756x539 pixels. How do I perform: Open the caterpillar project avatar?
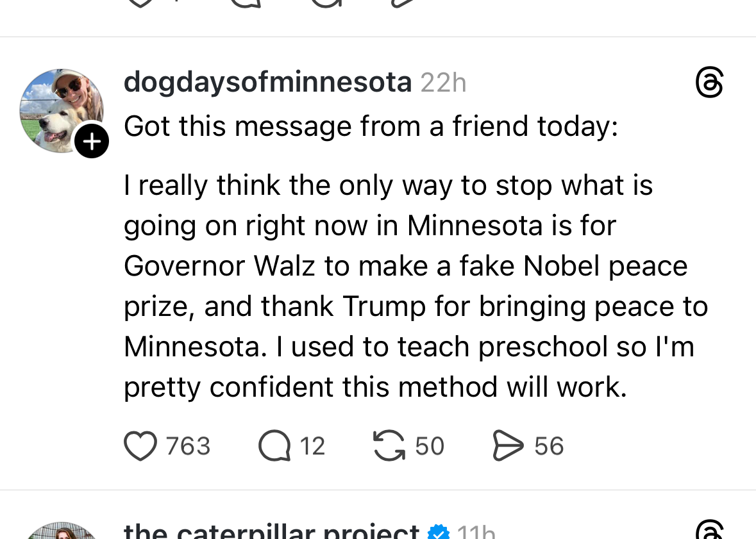click(x=60, y=533)
